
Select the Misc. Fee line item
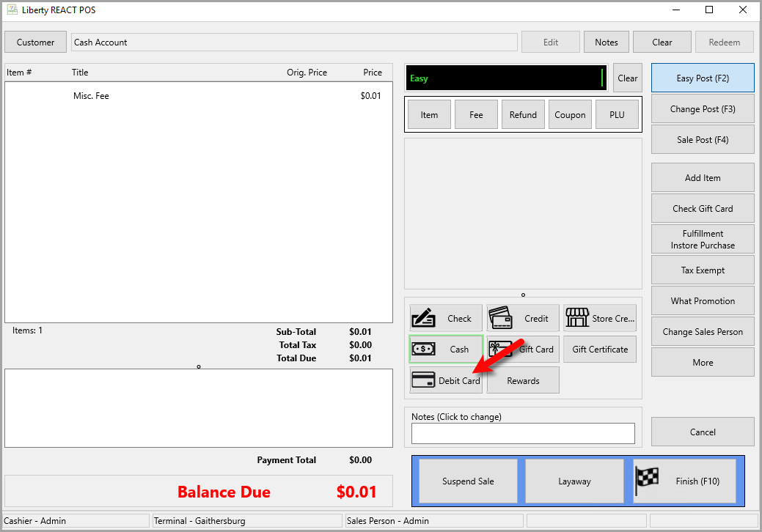point(199,95)
